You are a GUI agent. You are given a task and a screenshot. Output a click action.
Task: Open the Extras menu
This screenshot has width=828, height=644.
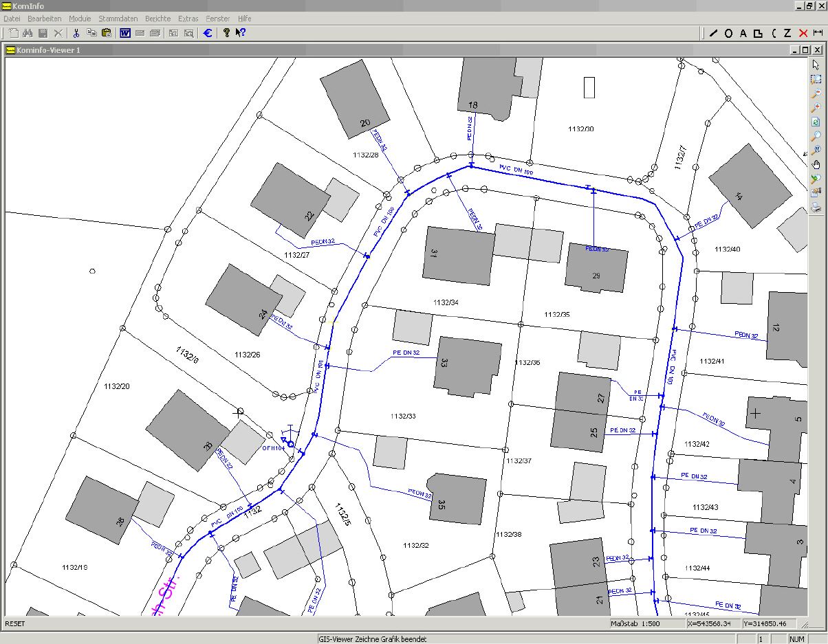(188, 19)
